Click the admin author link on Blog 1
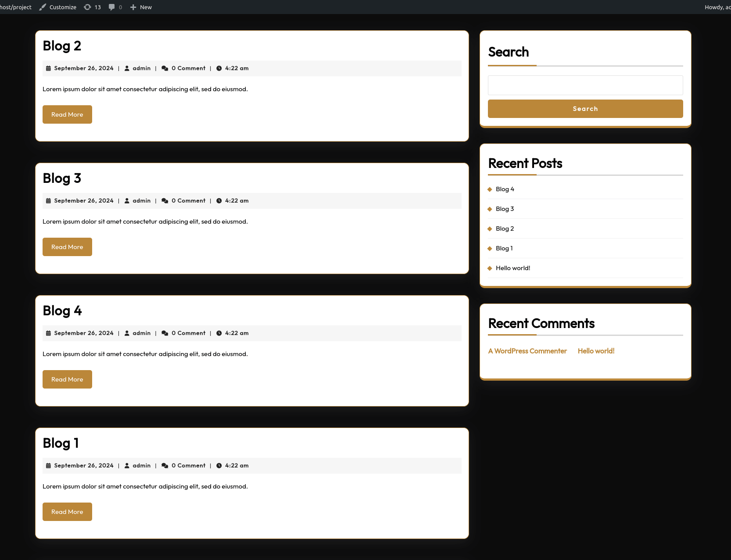The height and width of the screenshot is (560, 731). (x=141, y=466)
